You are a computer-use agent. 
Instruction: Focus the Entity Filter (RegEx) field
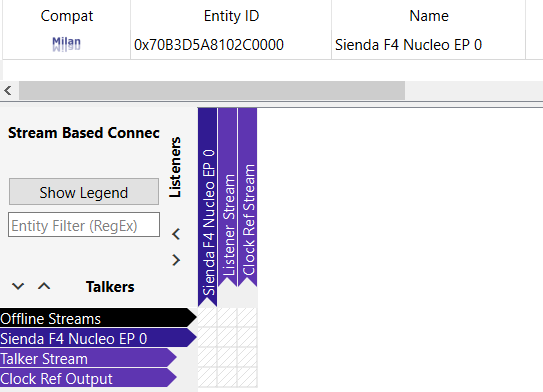click(84, 225)
